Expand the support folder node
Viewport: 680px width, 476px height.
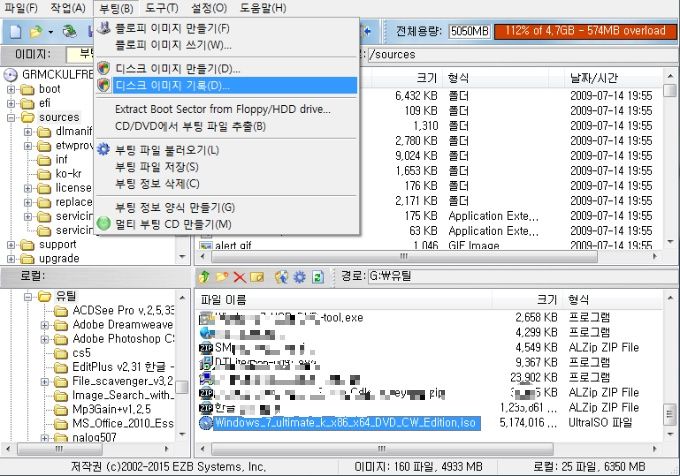click(x=11, y=245)
